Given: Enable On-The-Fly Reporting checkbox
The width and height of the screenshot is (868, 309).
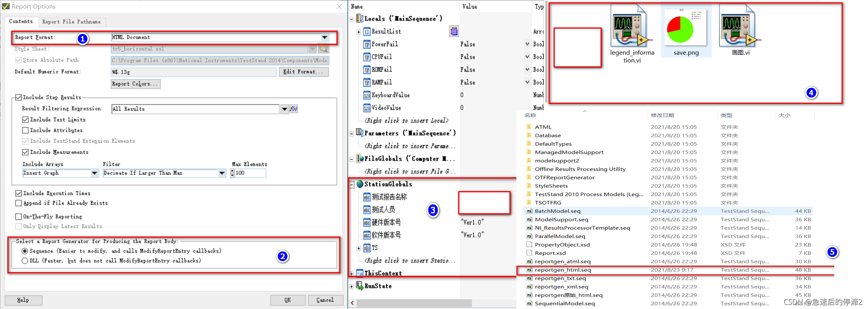Looking at the screenshot, I should tap(19, 217).
